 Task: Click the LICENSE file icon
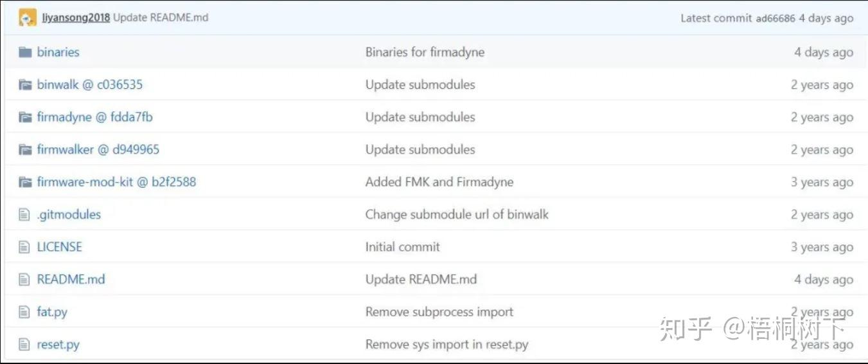24,247
